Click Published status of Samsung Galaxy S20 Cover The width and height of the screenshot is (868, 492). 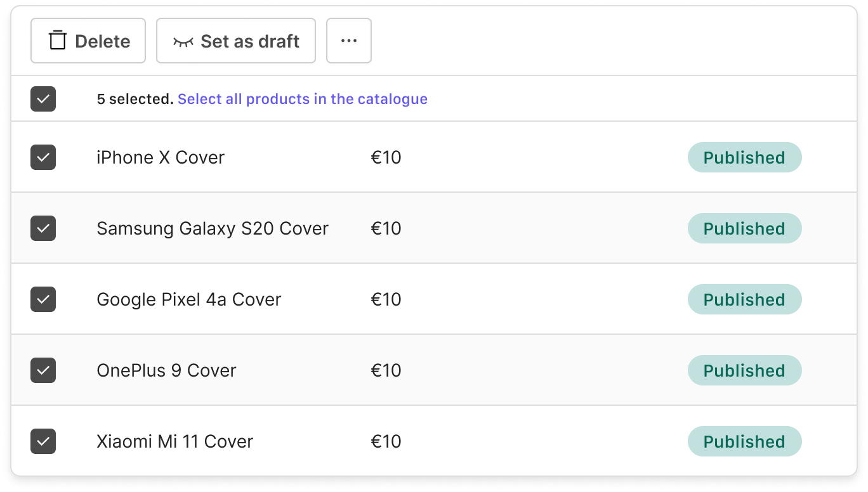coord(744,228)
